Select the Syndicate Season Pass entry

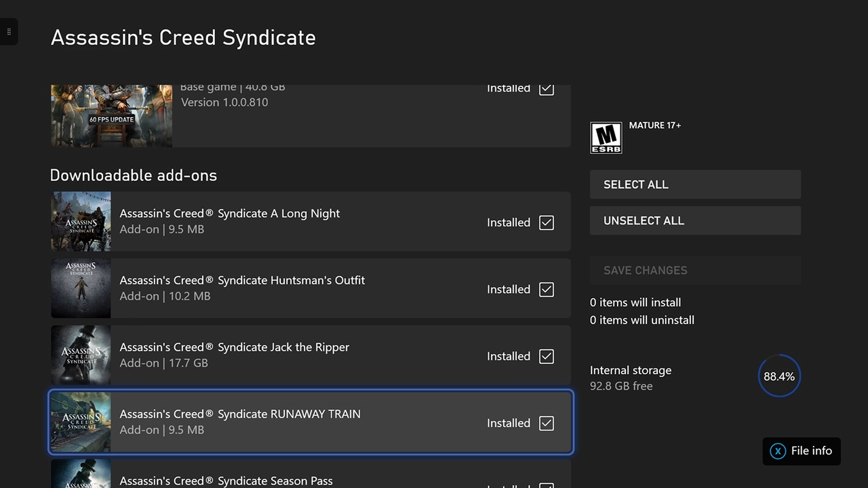tap(226, 480)
